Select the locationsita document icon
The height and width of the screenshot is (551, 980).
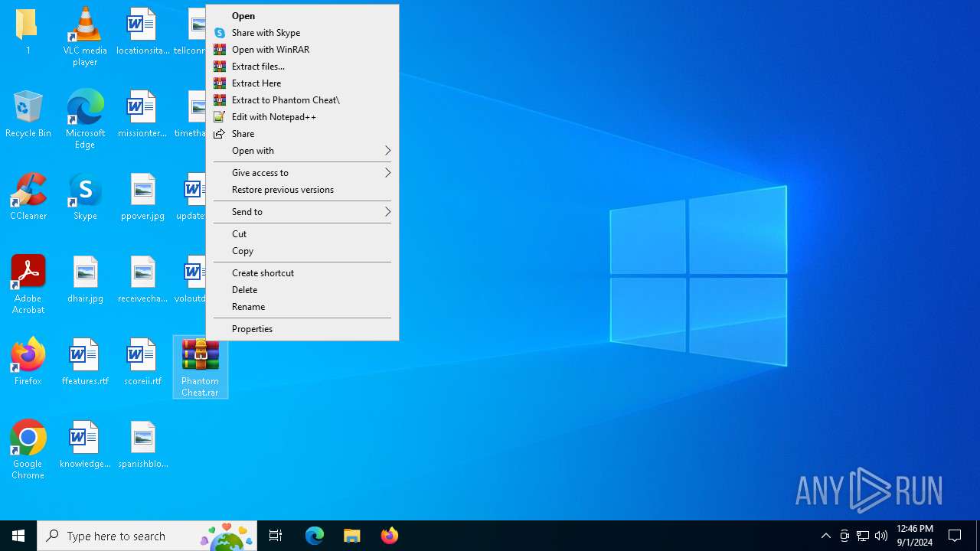tap(142, 31)
